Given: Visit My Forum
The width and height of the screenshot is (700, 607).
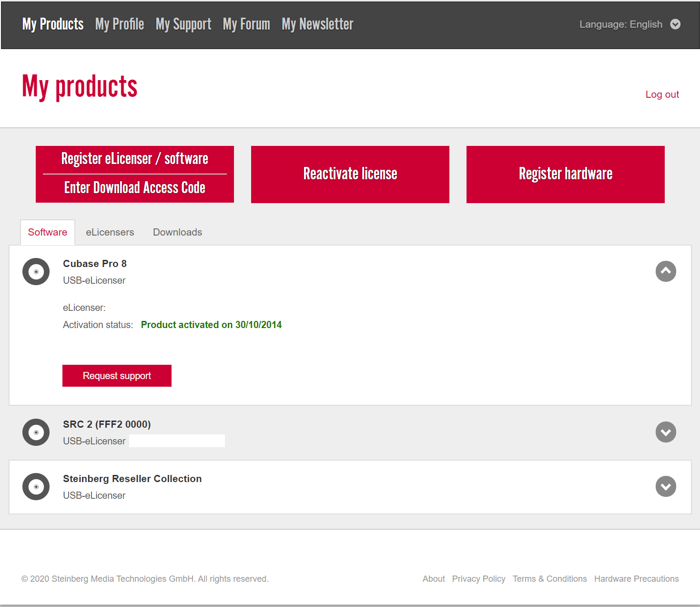Looking at the screenshot, I should tap(246, 24).
